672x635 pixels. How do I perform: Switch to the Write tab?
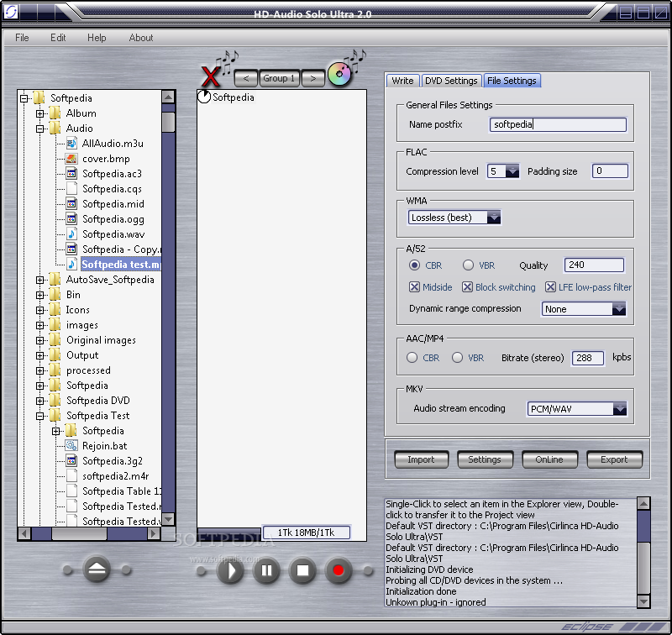402,81
